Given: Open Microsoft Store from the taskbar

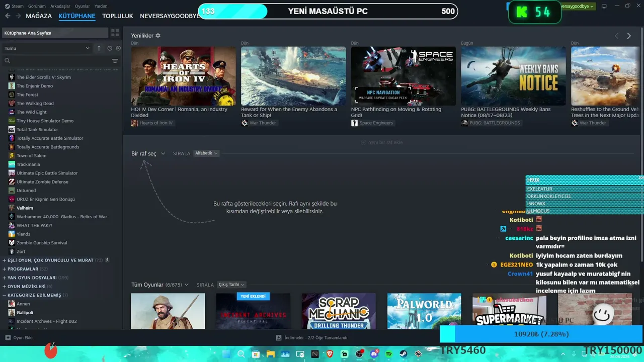Looking at the screenshot, I should tap(256, 354).
